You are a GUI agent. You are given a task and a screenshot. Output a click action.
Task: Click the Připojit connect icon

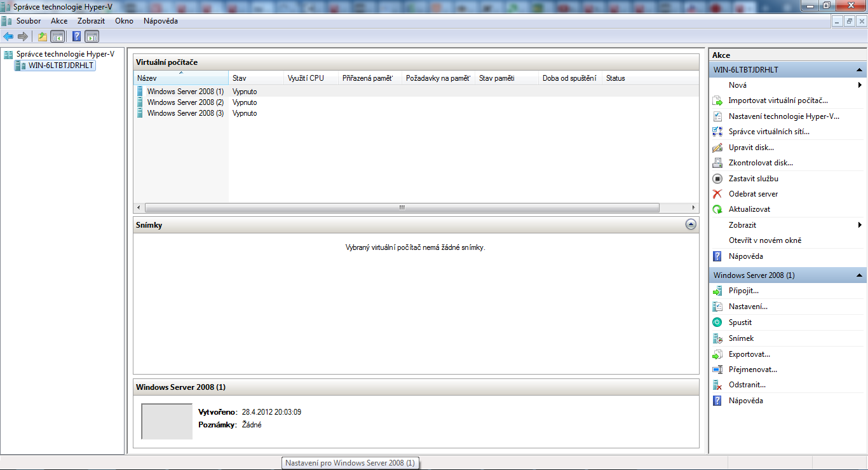tap(717, 291)
